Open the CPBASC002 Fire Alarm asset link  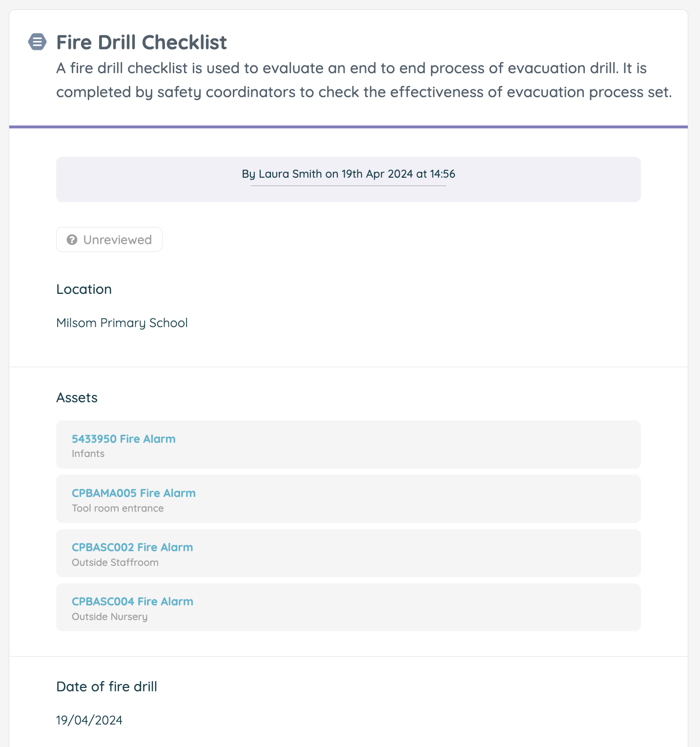tap(132, 547)
